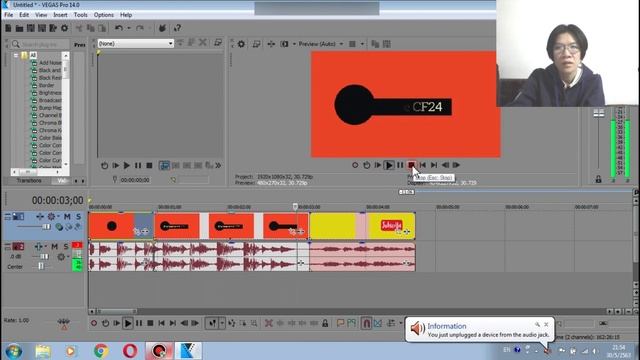Go to start in the preview
Screen dimensions: 640x360
tap(423, 165)
